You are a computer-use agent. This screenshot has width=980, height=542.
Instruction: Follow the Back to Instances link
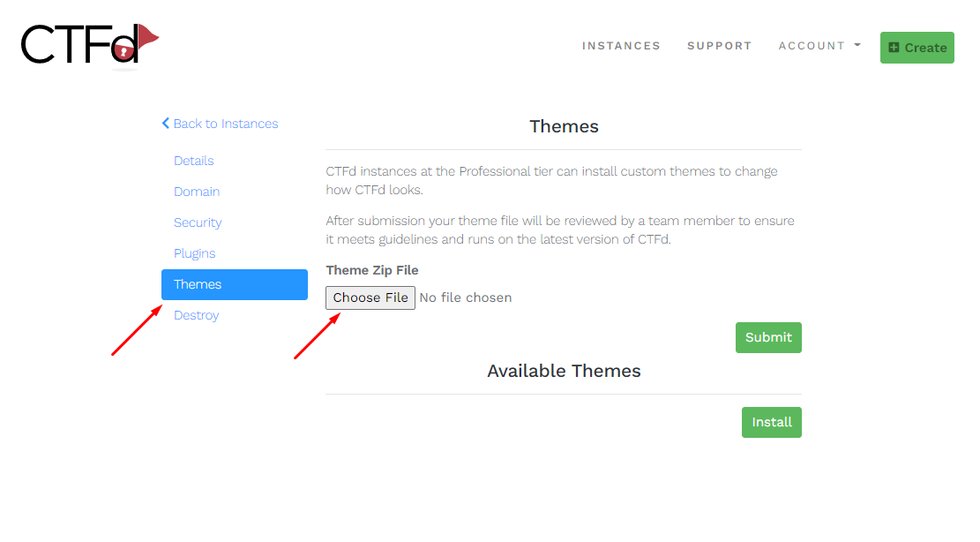(225, 124)
